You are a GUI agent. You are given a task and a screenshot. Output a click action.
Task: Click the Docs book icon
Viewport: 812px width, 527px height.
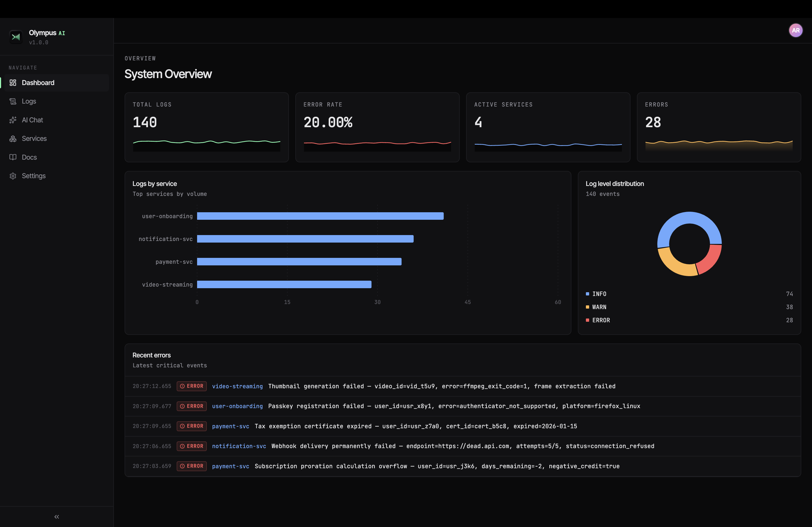(x=13, y=157)
